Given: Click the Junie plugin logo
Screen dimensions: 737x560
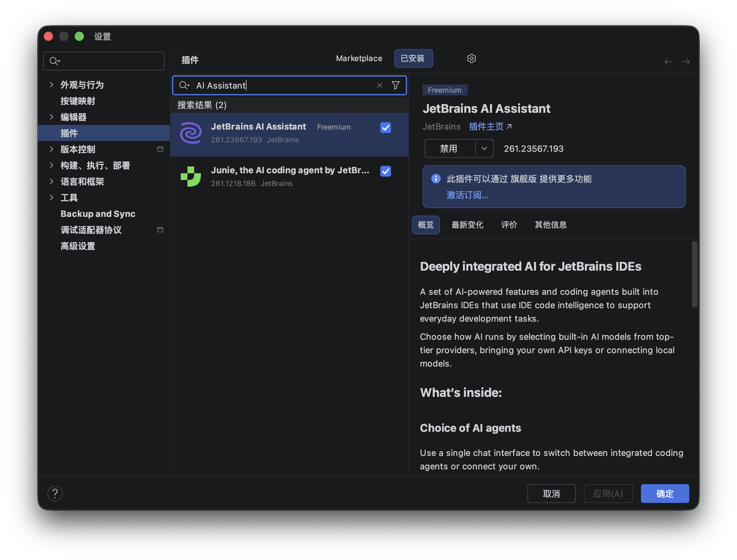Looking at the screenshot, I should pyautogui.click(x=191, y=177).
